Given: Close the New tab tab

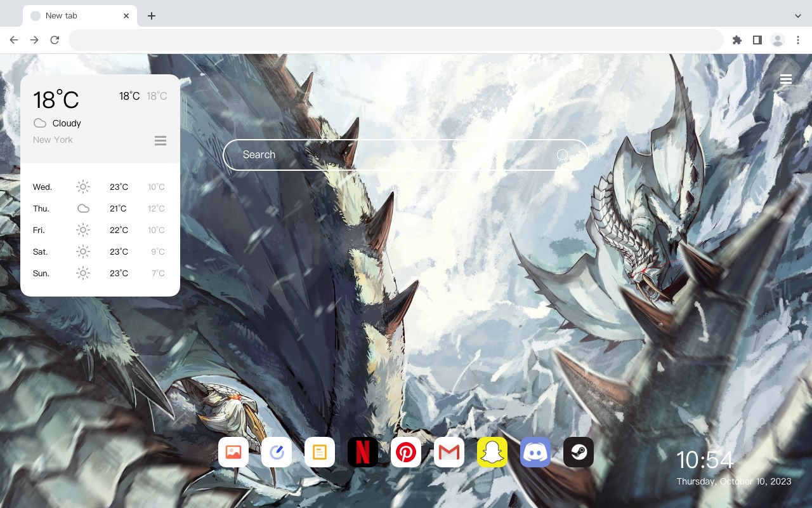Looking at the screenshot, I should click(x=126, y=16).
